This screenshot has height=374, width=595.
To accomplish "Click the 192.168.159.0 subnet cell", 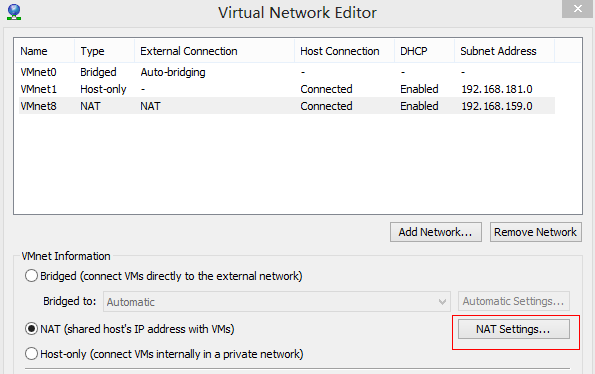I will (x=497, y=106).
